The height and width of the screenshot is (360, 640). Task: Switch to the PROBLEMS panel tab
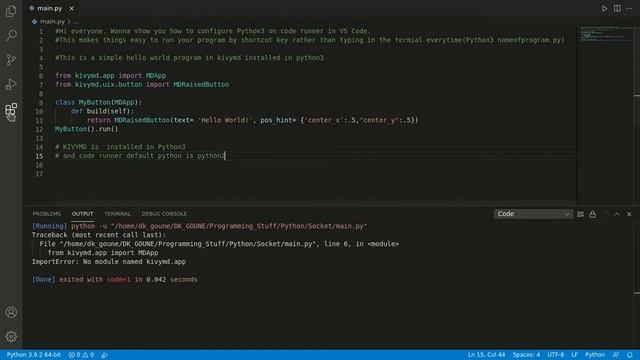point(47,214)
